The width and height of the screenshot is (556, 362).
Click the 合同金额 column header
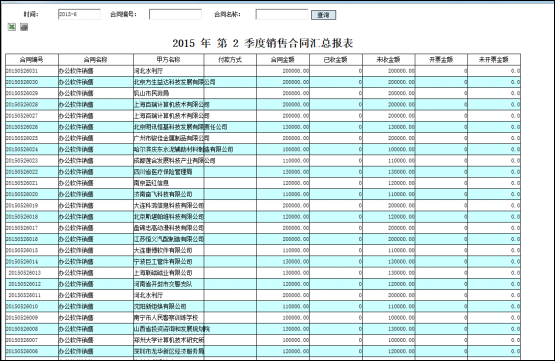pos(283,60)
